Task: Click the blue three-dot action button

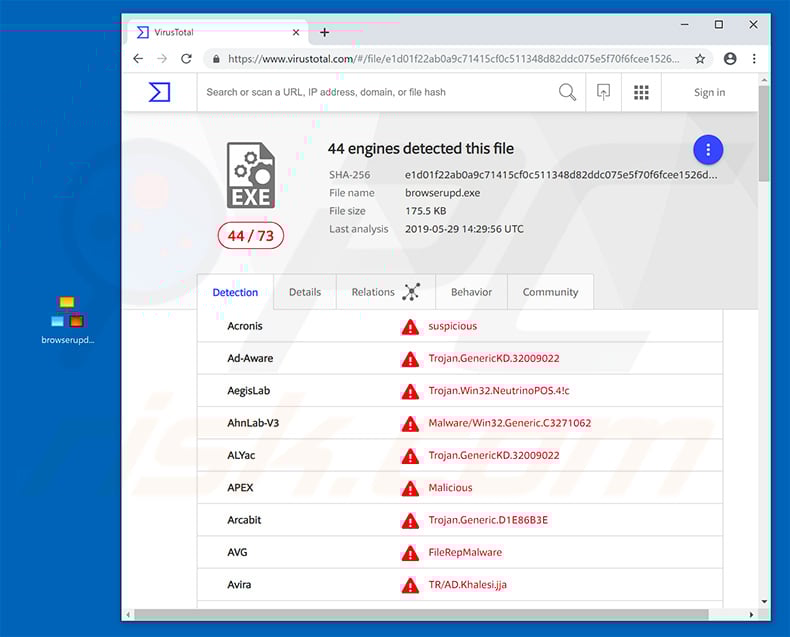Action: pyautogui.click(x=708, y=150)
